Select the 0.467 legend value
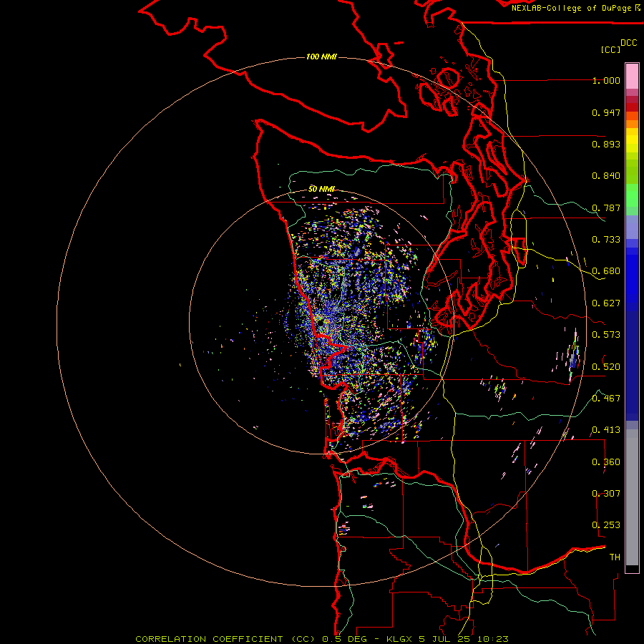This screenshot has height=644, width=644. (x=606, y=399)
